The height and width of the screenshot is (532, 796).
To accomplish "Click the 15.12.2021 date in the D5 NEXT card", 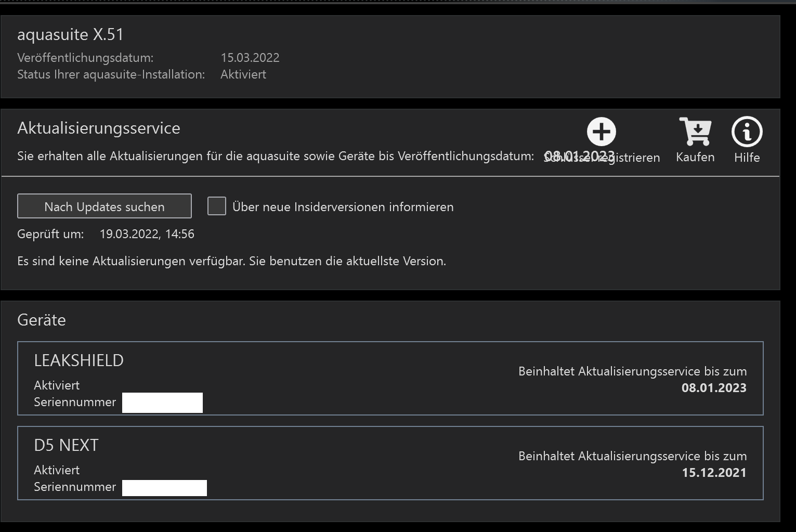I will [714, 473].
